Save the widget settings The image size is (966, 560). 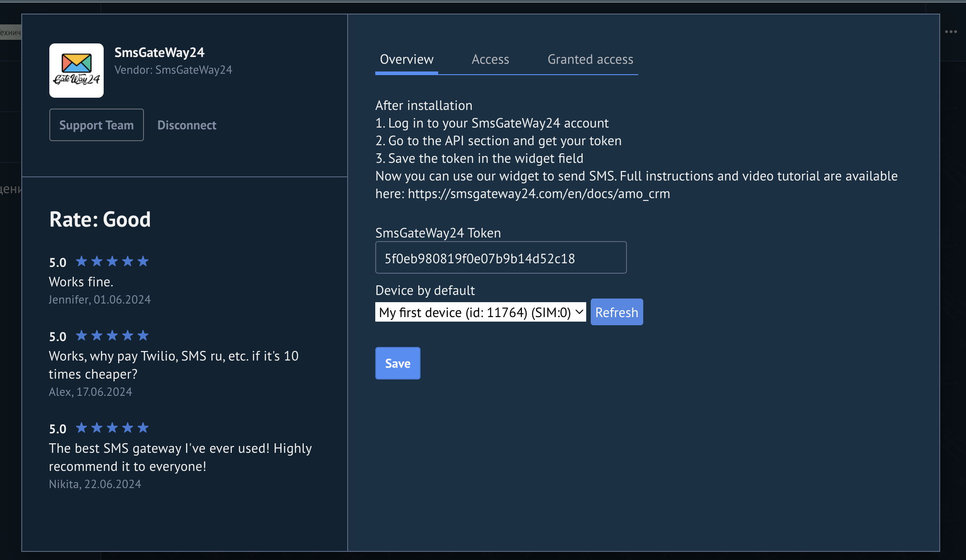[397, 363]
